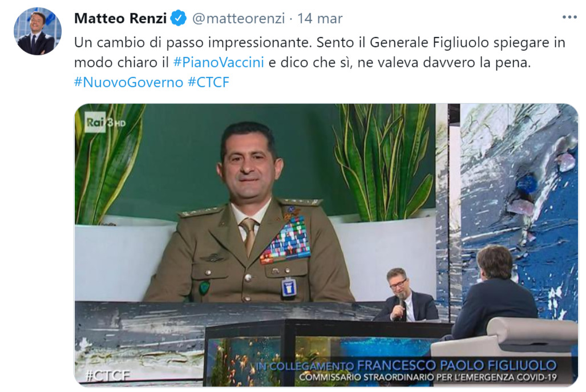Click the COMMISSARIO STRAORDINARIO subtitle caption
Viewport: 586px width, 392px height.
[x=428, y=377]
